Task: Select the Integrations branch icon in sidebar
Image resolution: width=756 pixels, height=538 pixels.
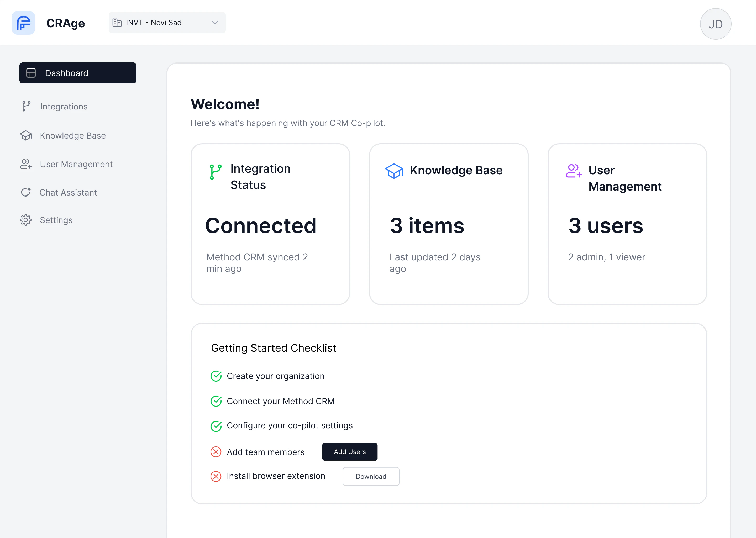Action: 27,106
